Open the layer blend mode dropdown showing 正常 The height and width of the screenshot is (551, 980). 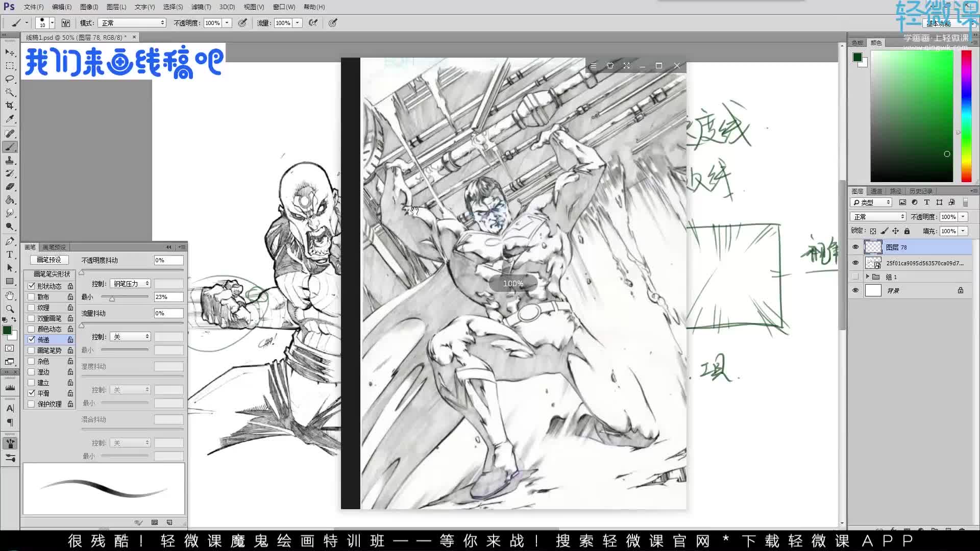pyautogui.click(x=877, y=216)
